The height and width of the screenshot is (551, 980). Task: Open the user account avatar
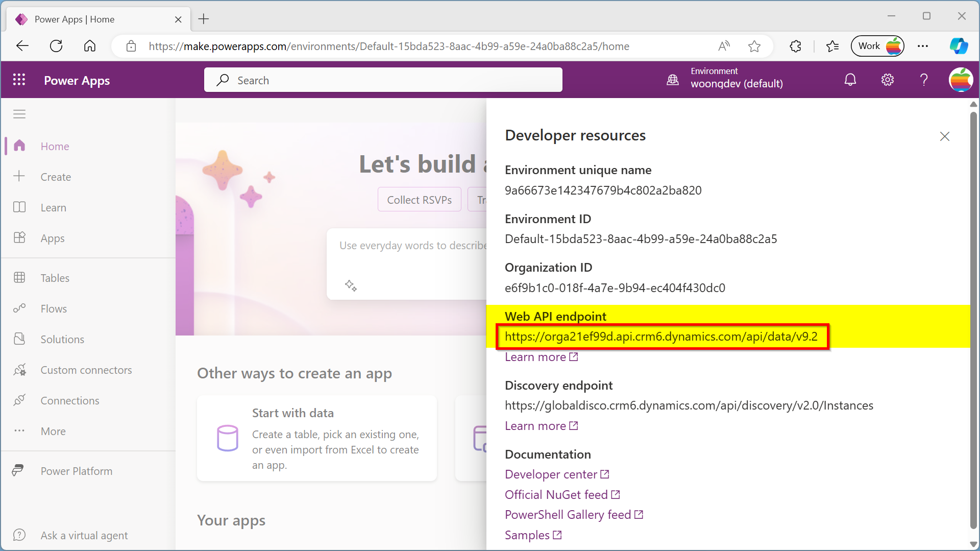[x=961, y=80]
